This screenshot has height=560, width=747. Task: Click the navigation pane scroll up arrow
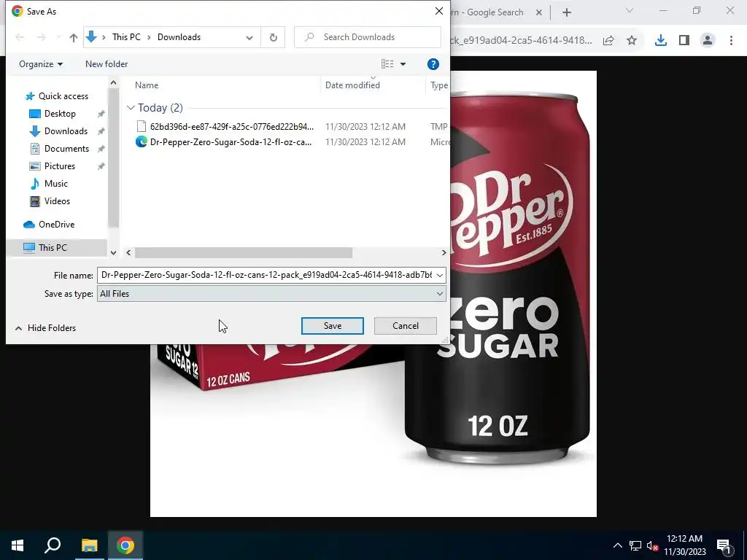113,83
